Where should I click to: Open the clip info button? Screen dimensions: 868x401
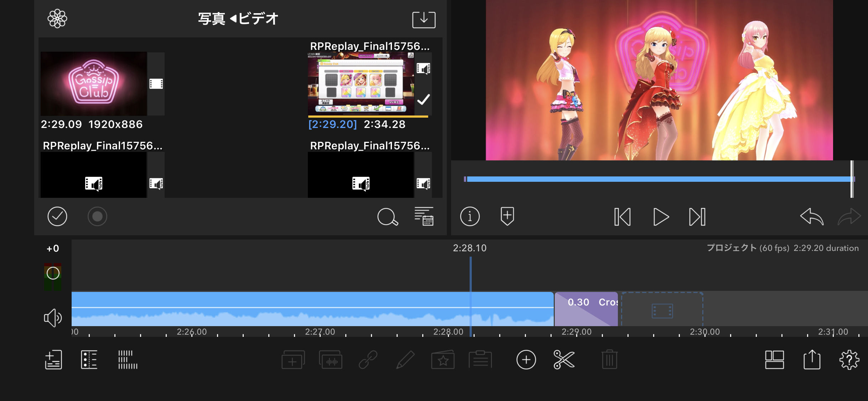coord(470,216)
